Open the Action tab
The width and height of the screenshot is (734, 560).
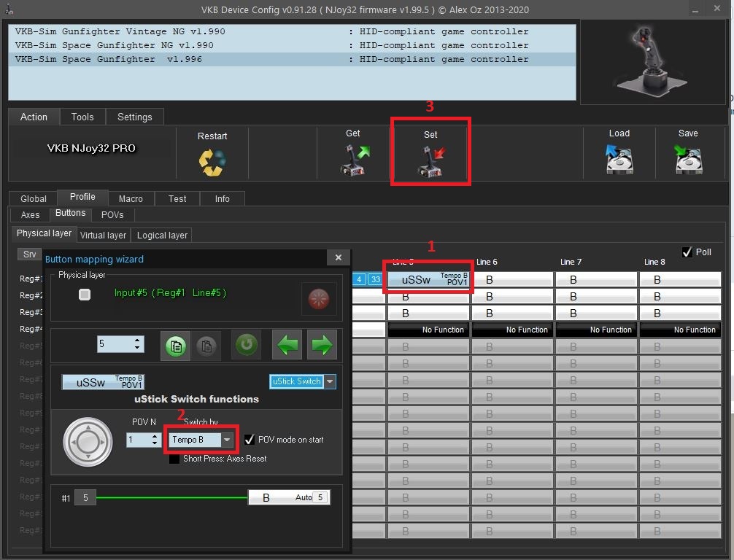[x=34, y=117]
